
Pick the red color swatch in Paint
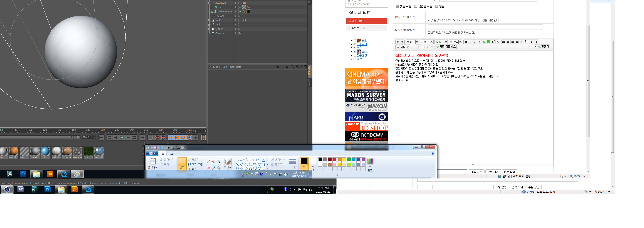point(334,160)
